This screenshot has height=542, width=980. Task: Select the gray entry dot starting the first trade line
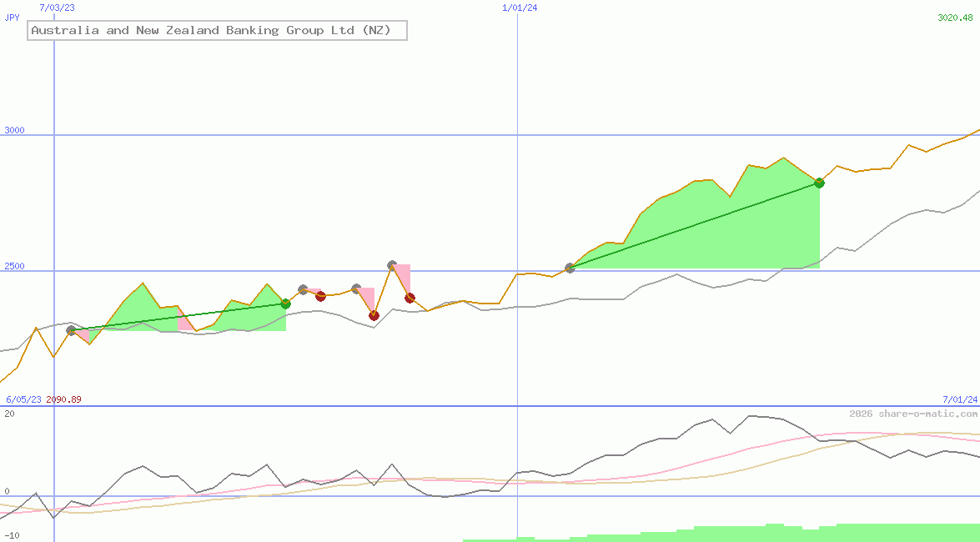click(x=71, y=330)
